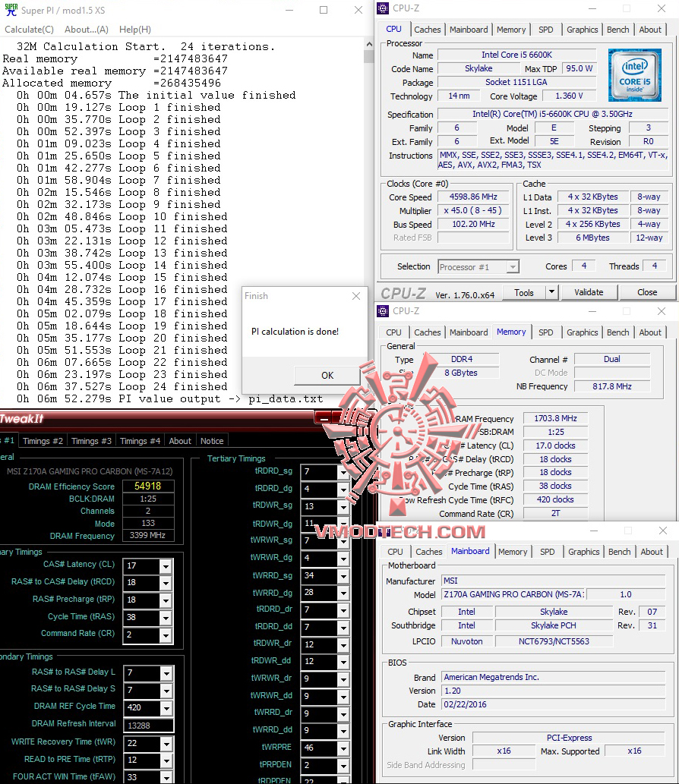Click the Validate button in CPU-Z

(589, 292)
